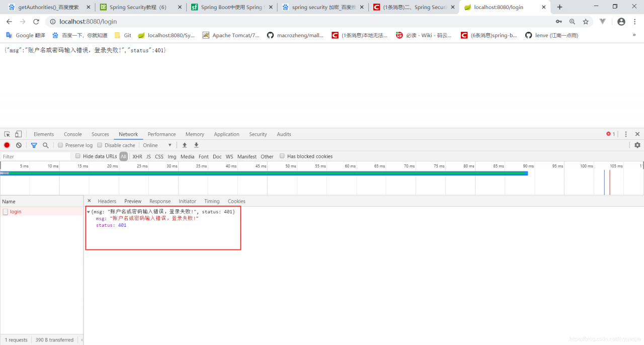Click the Name column header
Screen dimensions: 644x345
tap(42, 201)
